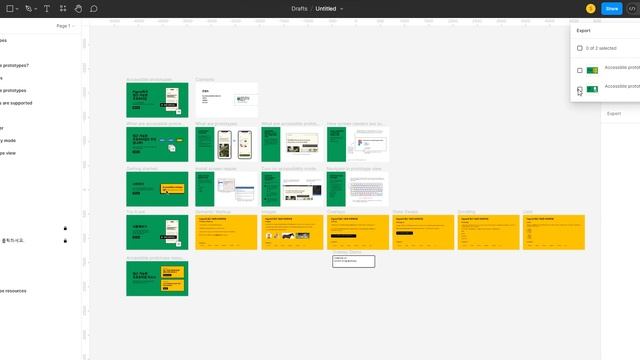
Task: Select the Getting started green frame
Action: pos(157,189)
